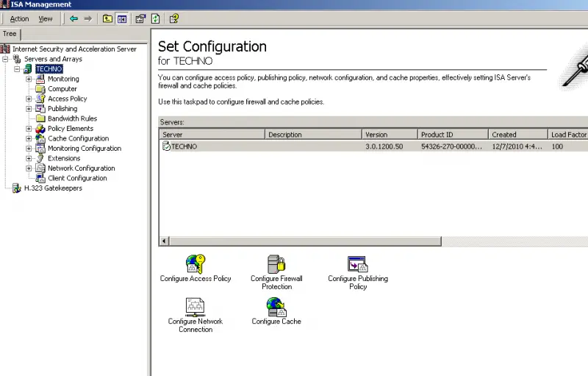Image resolution: width=588 pixels, height=376 pixels.
Task: Open the Action menu
Action: click(19, 18)
